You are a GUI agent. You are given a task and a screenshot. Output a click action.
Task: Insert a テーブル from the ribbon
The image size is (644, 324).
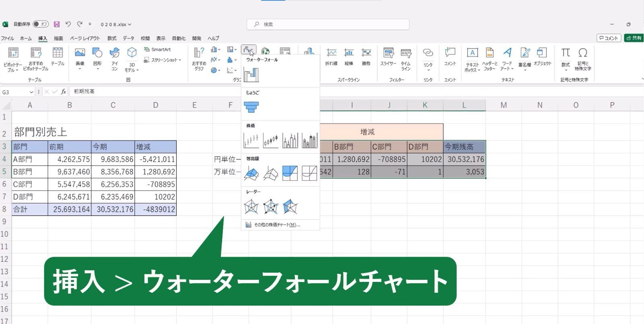58,57
